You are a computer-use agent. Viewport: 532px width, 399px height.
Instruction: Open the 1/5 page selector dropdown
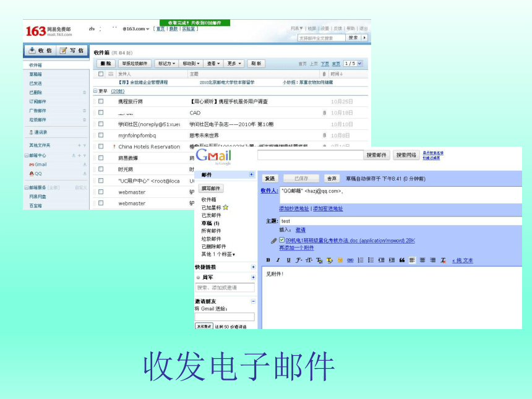pos(353,64)
